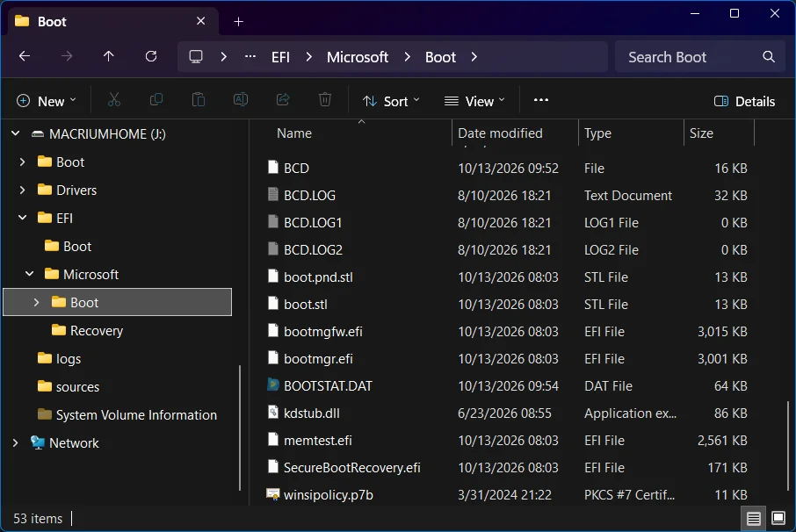Click the Paste clipboard icon

[x=199, y=100]
